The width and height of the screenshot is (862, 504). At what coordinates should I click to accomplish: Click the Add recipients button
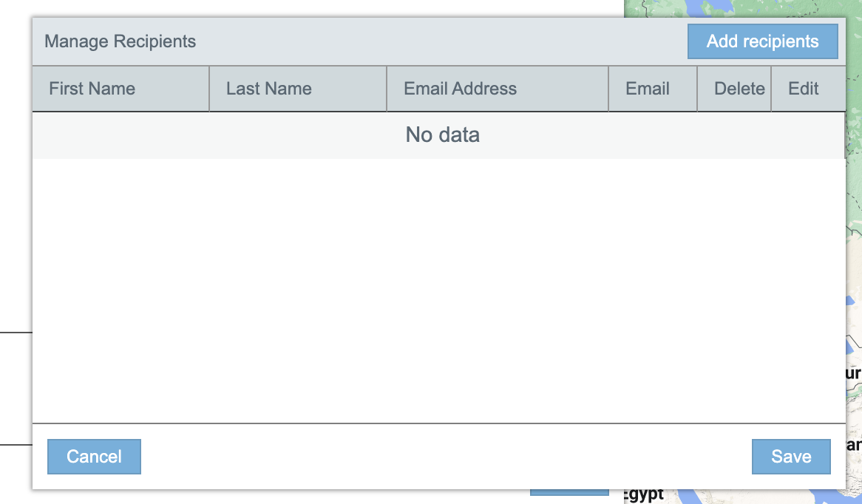pos(762,41)
